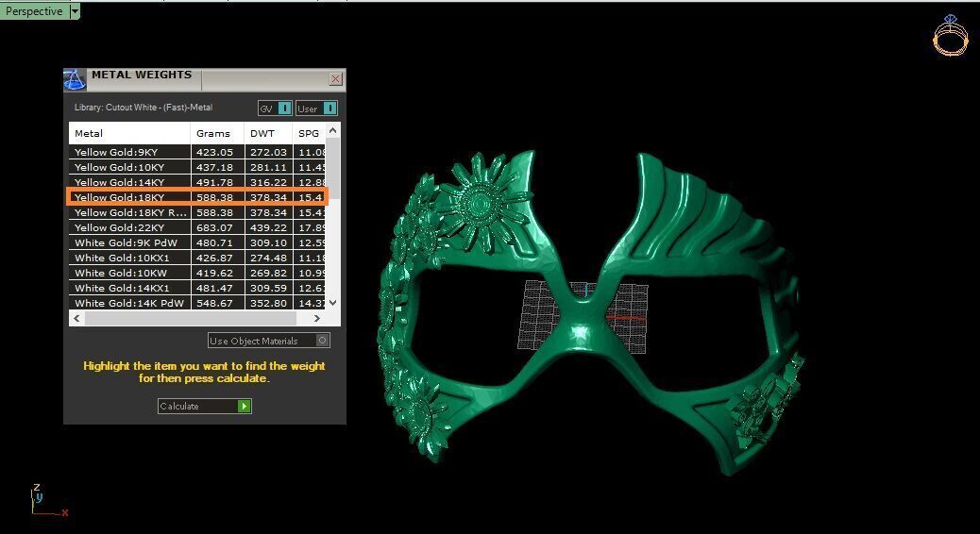Image resolution: width=980 pixels, height=534 pixels.
Task: Click the 481.47 grams value
Action: [214, 288]
